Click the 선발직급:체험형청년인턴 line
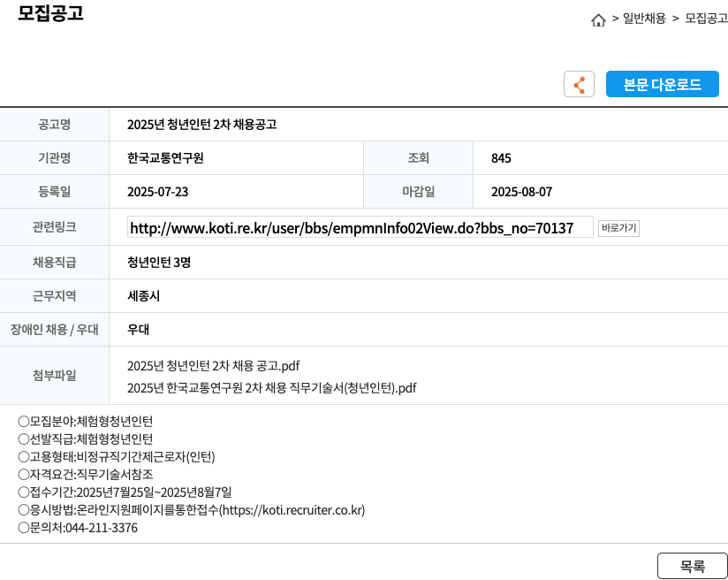 [x=86, y=439]
